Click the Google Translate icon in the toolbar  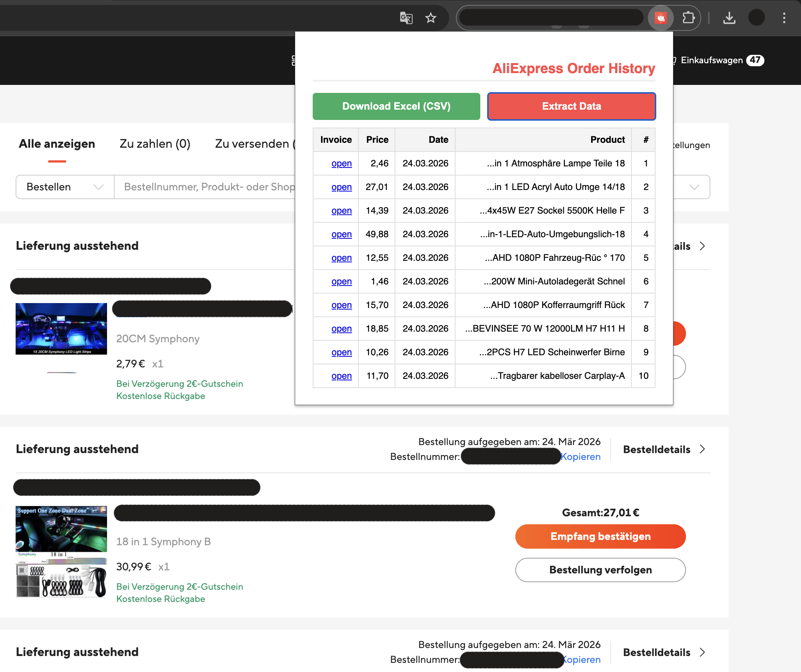406,18
